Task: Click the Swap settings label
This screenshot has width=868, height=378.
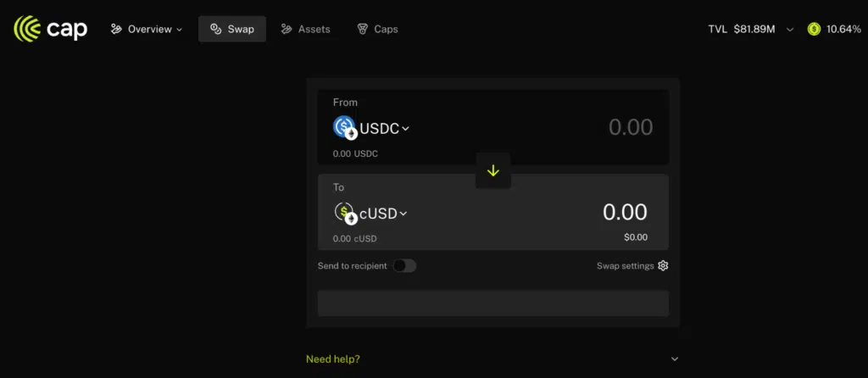Action: [625, 265]
